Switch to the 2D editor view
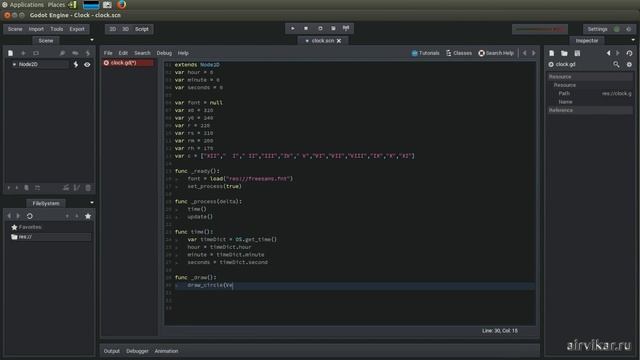 point(113,29)
